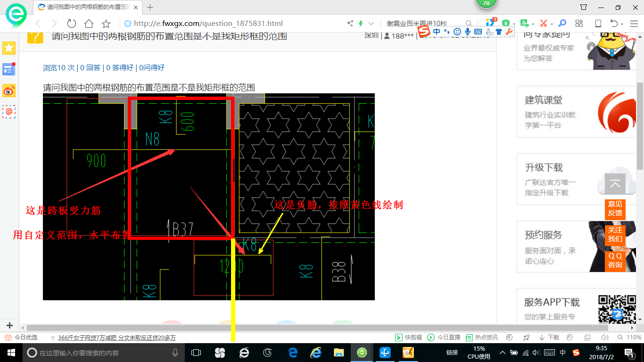Open the 升级下载 sidebar card
The width and height of the screenshot is (644, 362).
tap(577, 179)
